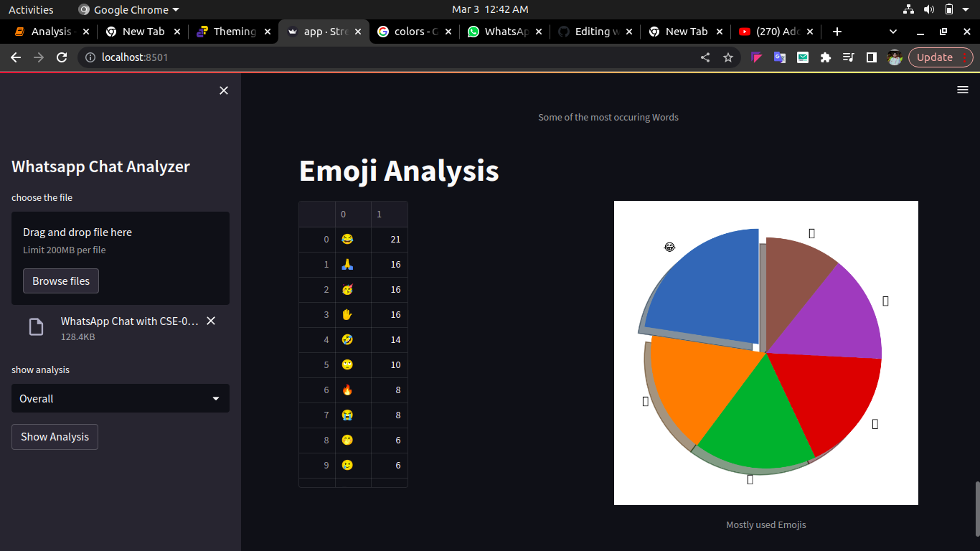This screenshot has width=980, height=551.
Task: Open a new browser tab with the plus icon
Action: click(x=837, y=32)
